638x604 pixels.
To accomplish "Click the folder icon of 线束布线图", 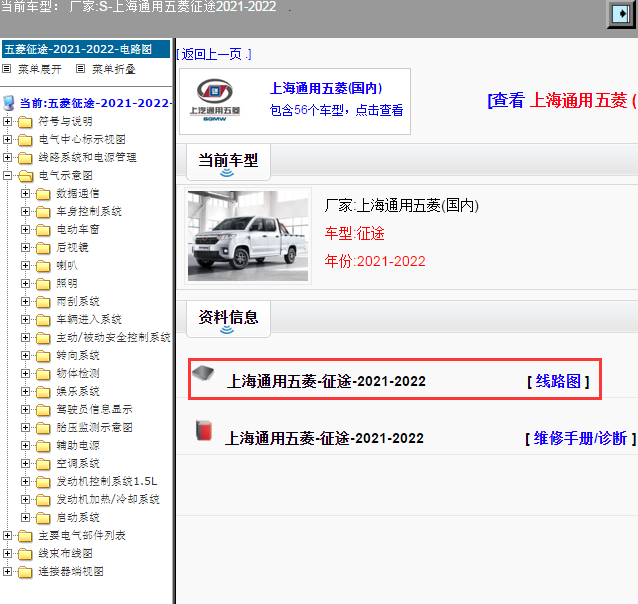I will coord(25,554).
